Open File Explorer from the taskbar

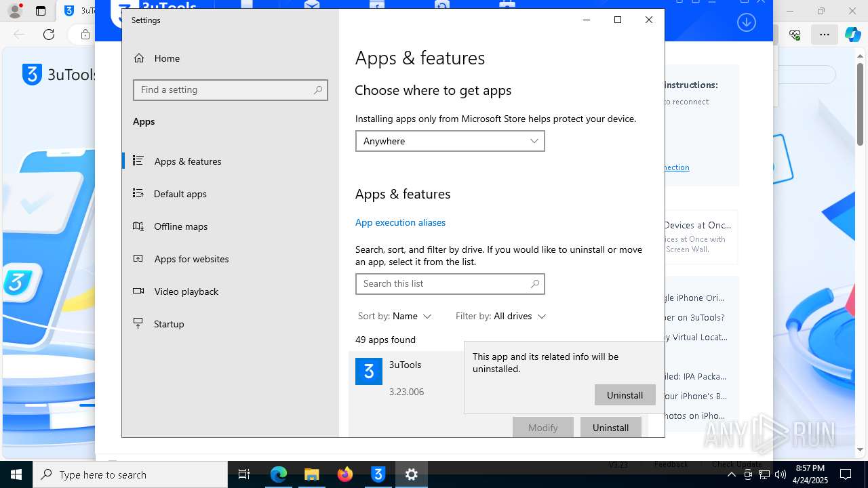[311, 474]
